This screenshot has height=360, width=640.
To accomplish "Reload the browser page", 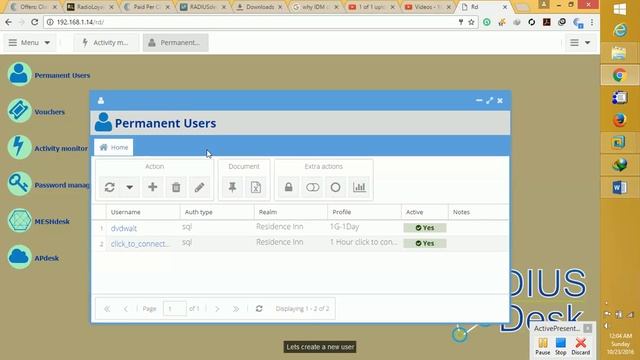I will [x=34, y=22].
